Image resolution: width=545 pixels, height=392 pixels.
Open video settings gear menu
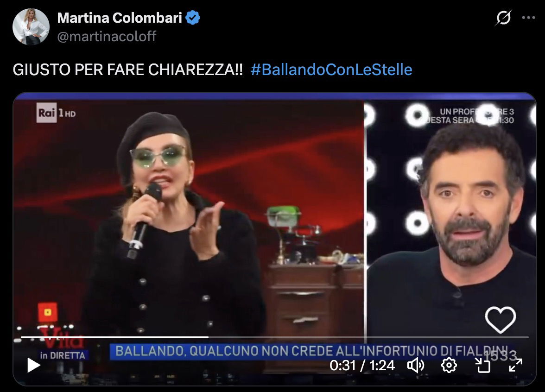449,365
